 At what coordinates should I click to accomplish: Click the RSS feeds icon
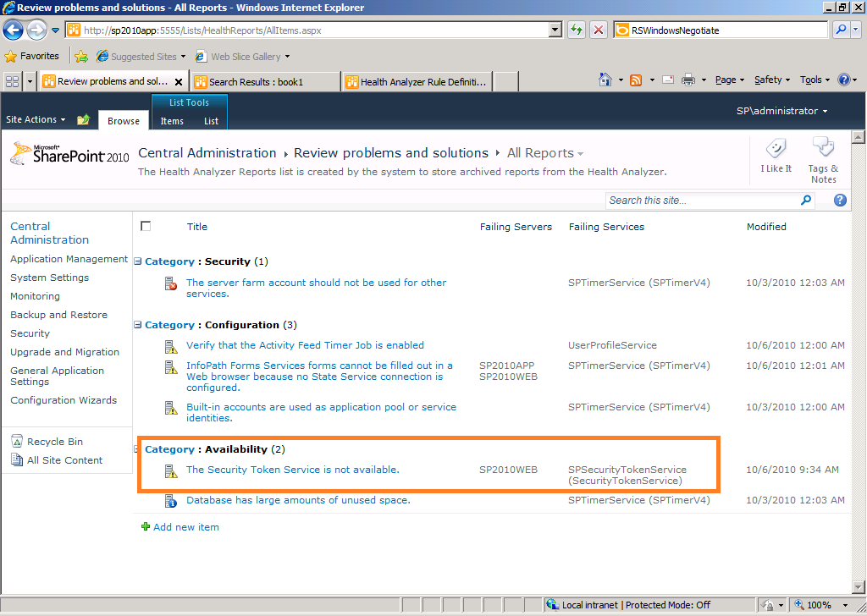[x=637, y=80]
